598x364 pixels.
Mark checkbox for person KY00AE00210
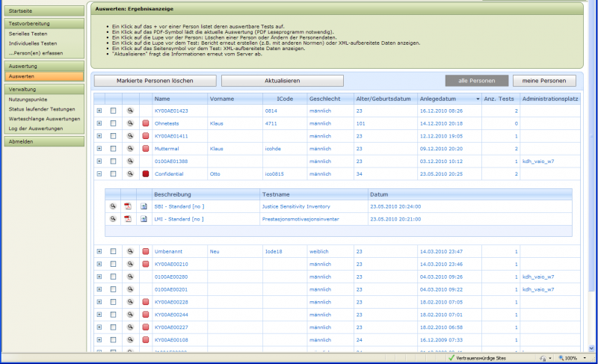click(x=114, y=264)
